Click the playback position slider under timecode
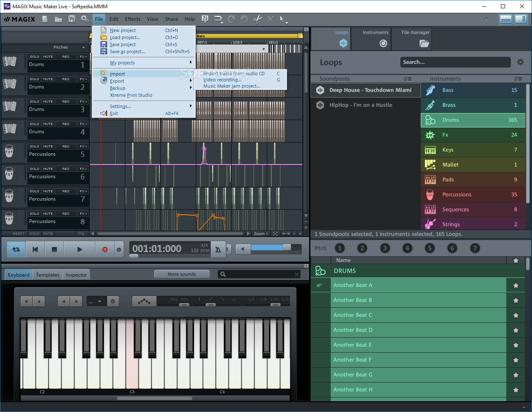The height and width of the screenshot is (412, 532). click(134, 256)
